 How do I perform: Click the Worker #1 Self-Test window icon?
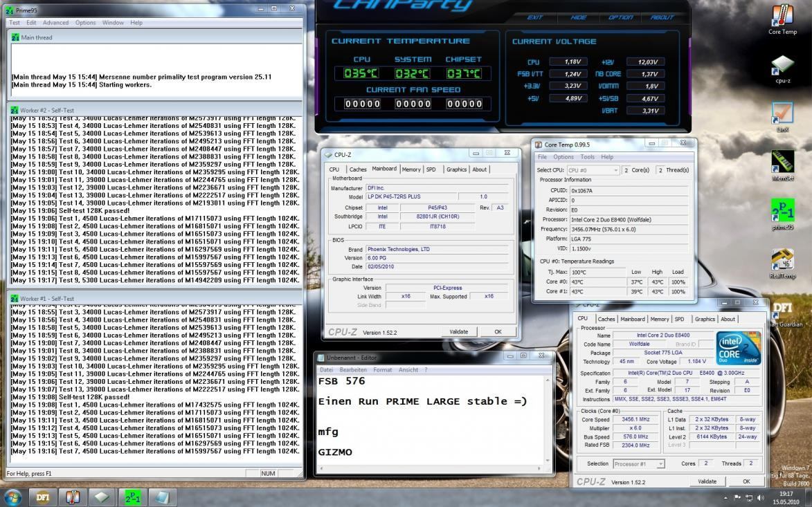(x=15, y=299)
